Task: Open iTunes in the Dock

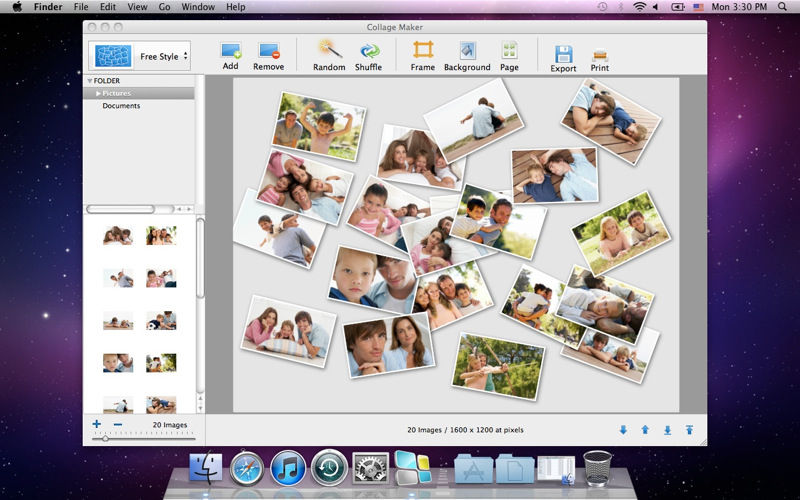Action: pos(288,468)
